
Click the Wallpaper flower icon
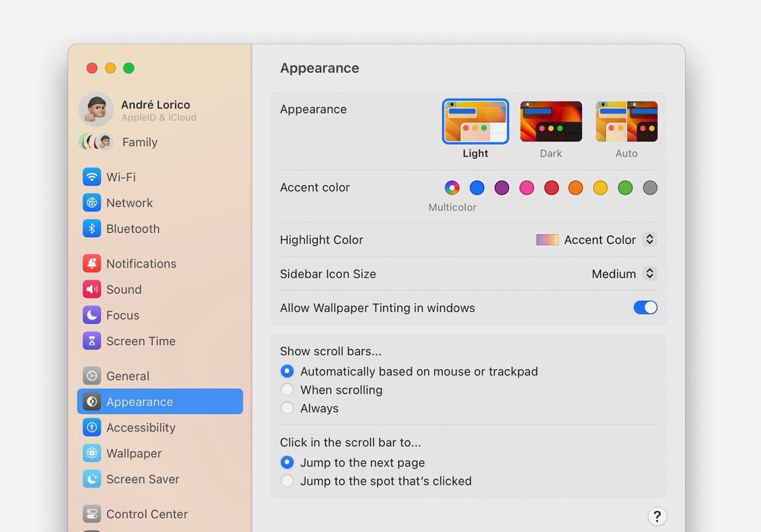point(92,453)
